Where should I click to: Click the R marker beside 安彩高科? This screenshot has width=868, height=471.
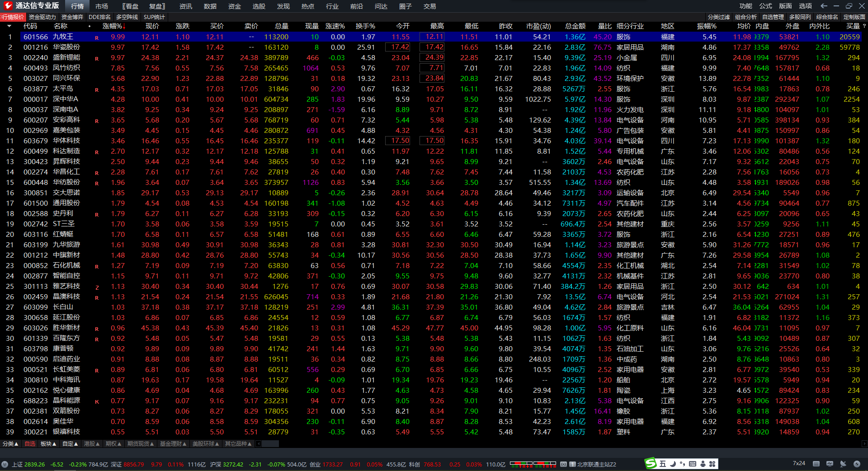click(97, 121)
